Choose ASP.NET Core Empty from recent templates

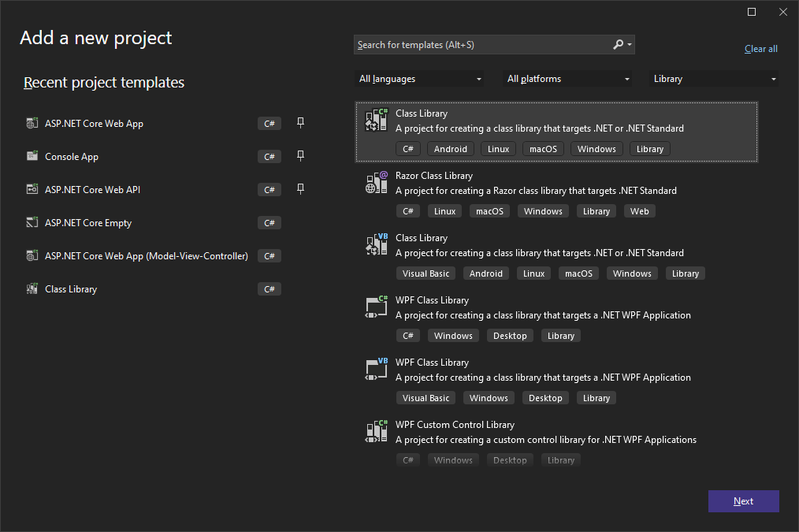(88, 223)
